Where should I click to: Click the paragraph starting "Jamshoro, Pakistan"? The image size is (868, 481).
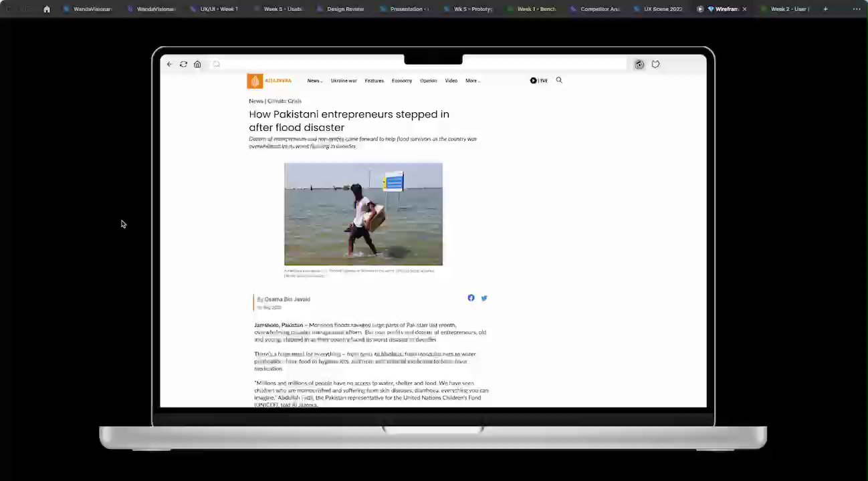(370, 332)
